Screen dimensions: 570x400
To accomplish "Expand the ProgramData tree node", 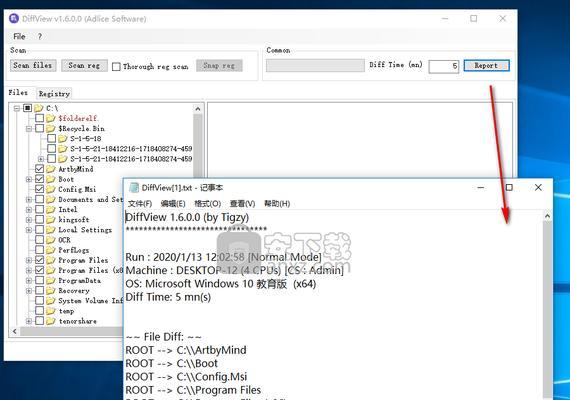I will point(29,281).
